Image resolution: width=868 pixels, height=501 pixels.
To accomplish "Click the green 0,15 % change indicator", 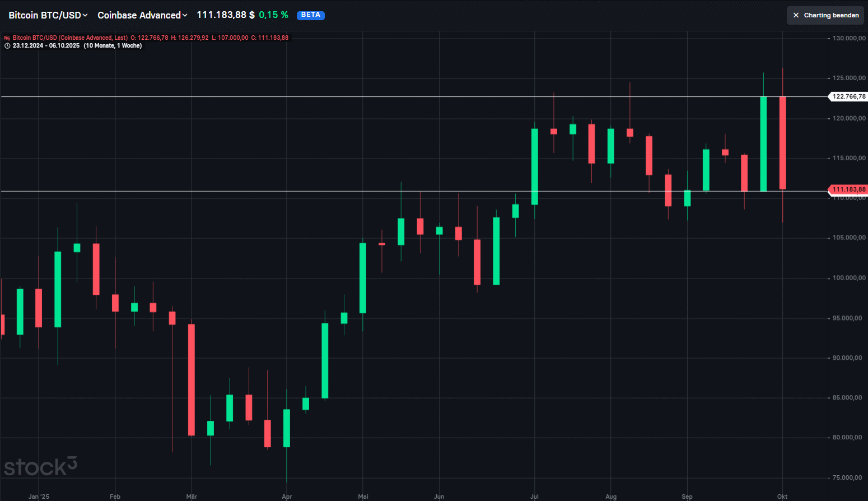I will click(274, 15).
